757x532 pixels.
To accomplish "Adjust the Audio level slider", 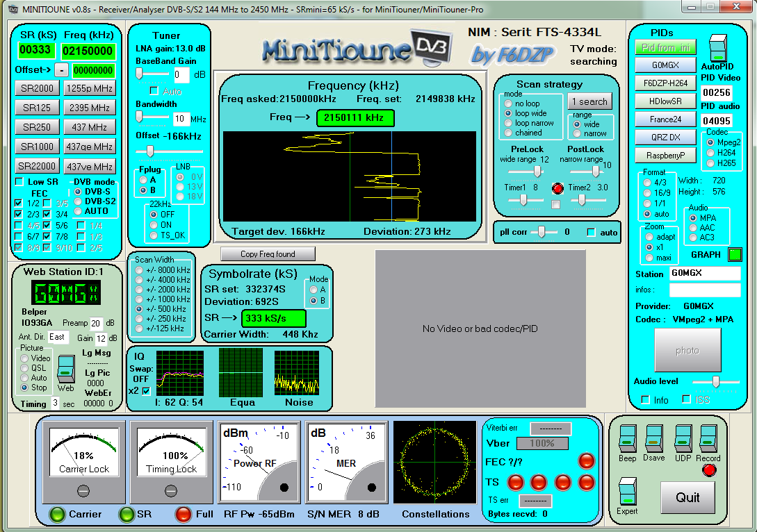I will pos(716,381).
